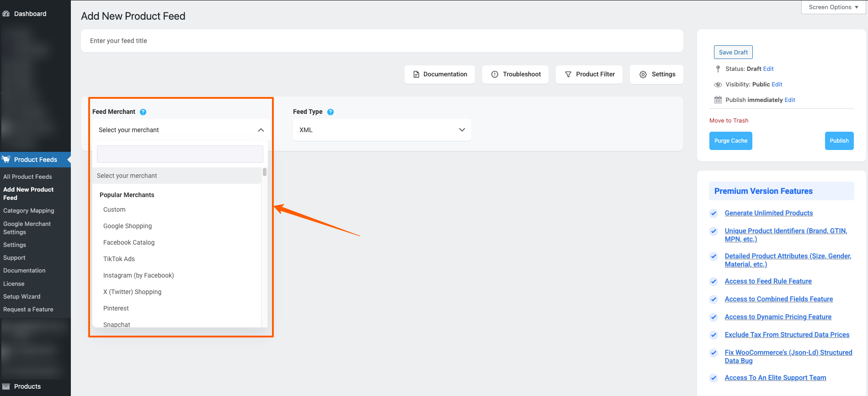Open the Feed Type XML dropdown

tap(382, 130)
